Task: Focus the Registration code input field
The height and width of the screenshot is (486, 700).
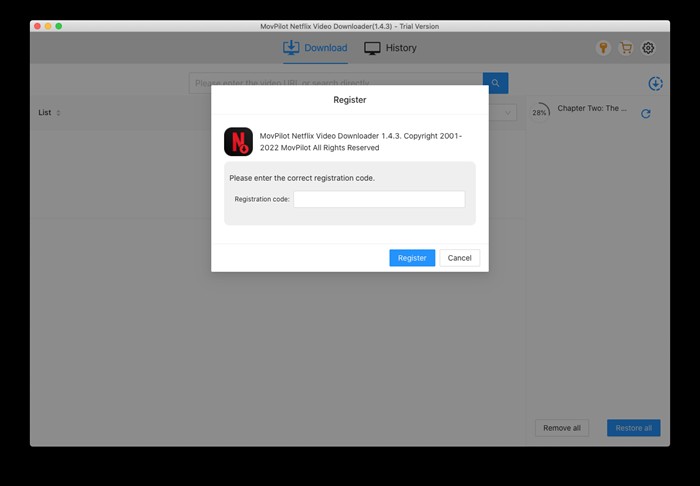Action: click(379, 199)
